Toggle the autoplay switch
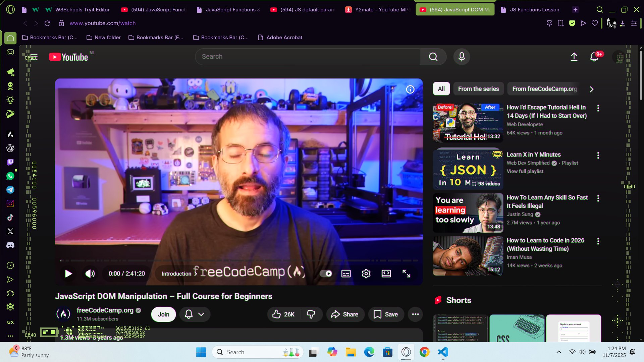644x362 pixels. tap(326, 274)
